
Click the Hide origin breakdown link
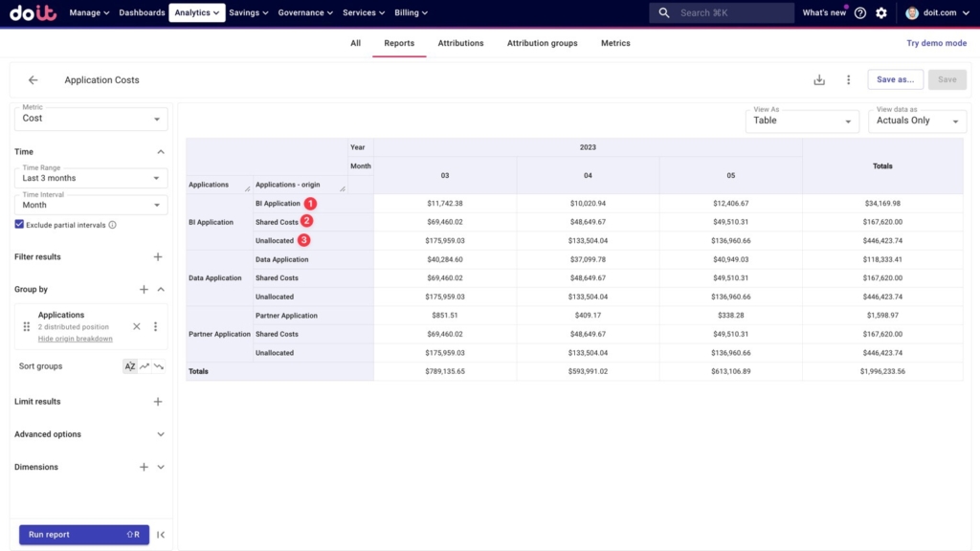pos(75,339)
